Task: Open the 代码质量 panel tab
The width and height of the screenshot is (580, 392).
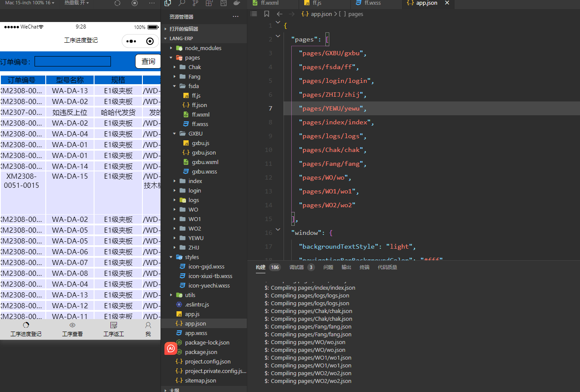Action: tap(388, 267)
